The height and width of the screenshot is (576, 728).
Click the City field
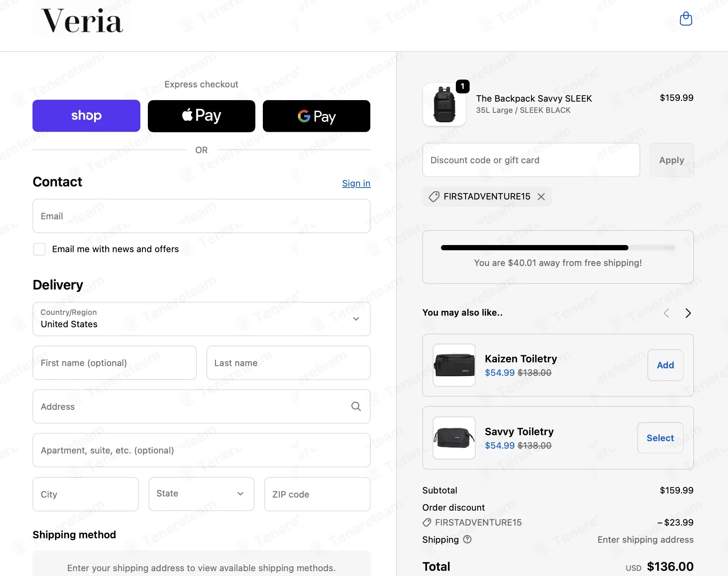click(85, 494)
